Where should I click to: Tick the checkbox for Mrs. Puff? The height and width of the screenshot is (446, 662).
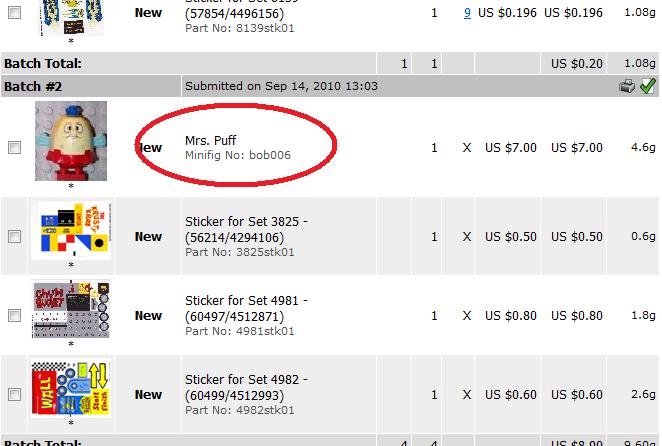(14, 148)
